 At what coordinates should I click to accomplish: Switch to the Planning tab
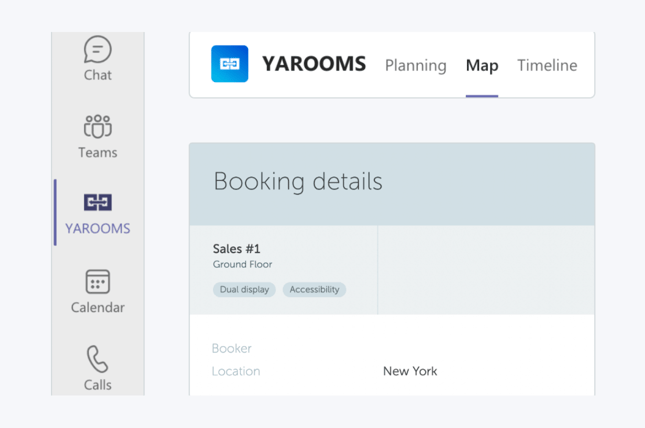[x=415, y=65]
